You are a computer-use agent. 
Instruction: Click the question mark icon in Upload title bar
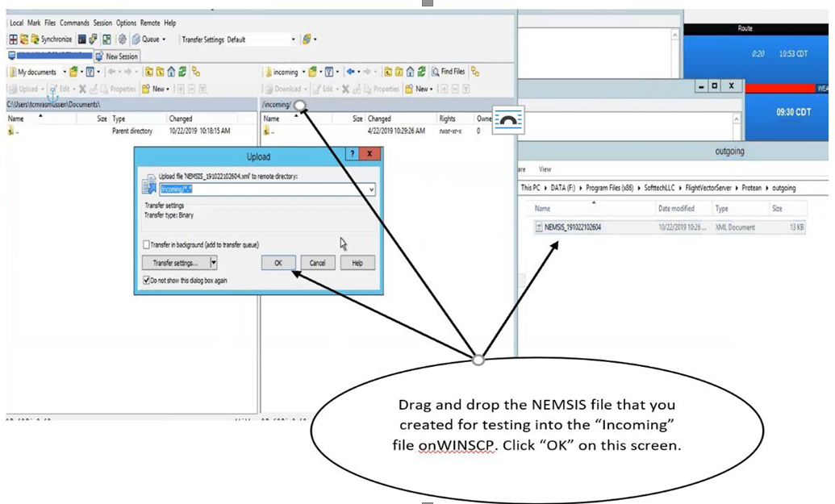tap(352, 154)
